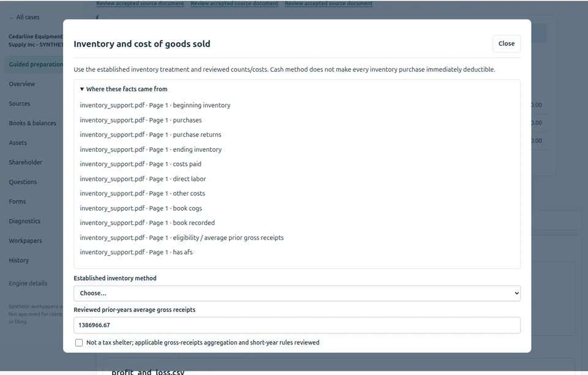Viewport: 588px width, 375px height.
Task: Click the 'costs paid' source fact row
Action: point(141,164)
